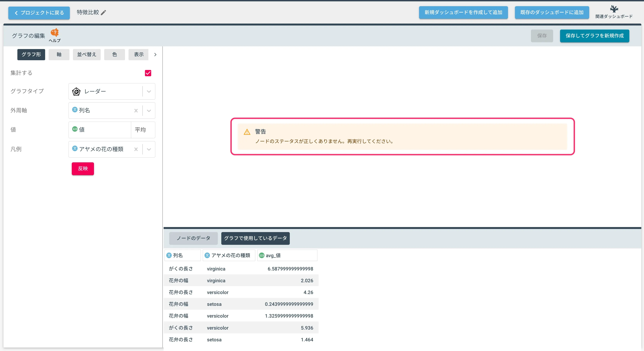Click the text-type icon in 凡例 field
644x351 pixels.
pyautogui.click(x=75, y=148)
